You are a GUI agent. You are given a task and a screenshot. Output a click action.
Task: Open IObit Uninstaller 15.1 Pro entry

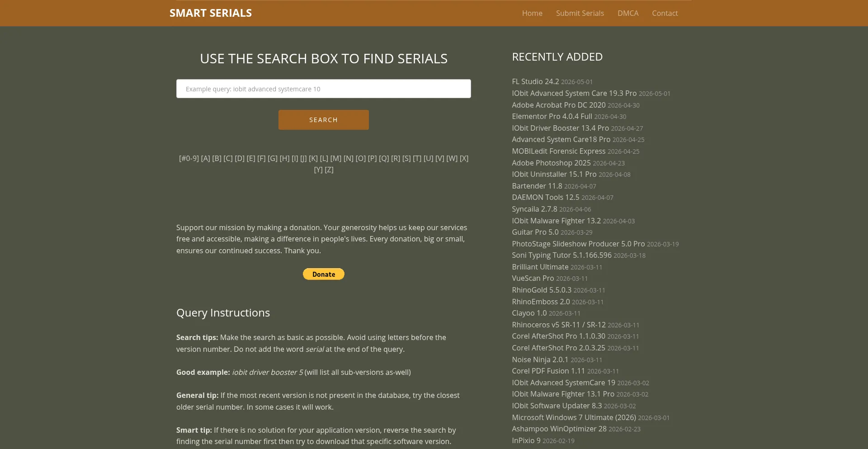[x=554, y=174]
